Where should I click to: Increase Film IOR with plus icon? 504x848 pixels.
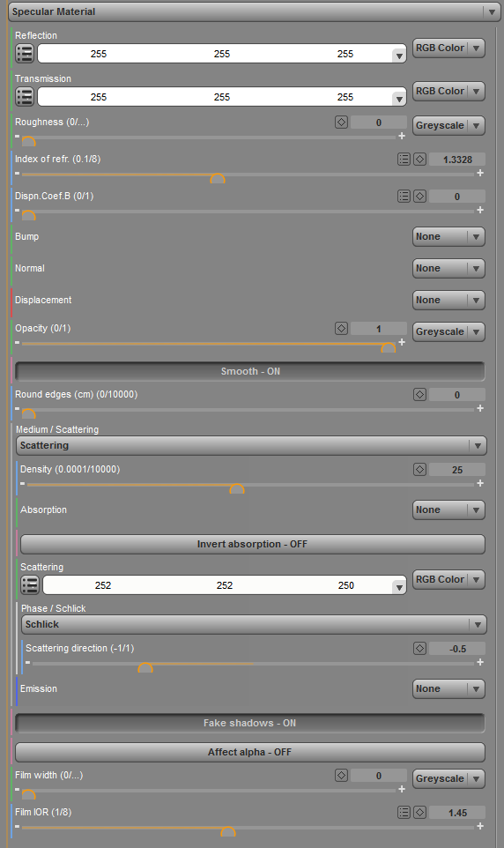(x=480, y=826)
